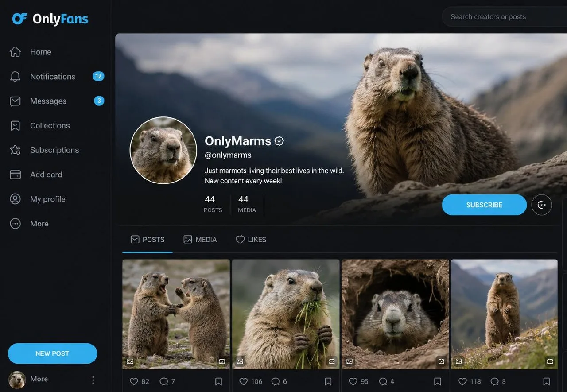This screenshot has width=567, height=392.
Task: Open the Messages envelope icon
Action: [15, 101]
